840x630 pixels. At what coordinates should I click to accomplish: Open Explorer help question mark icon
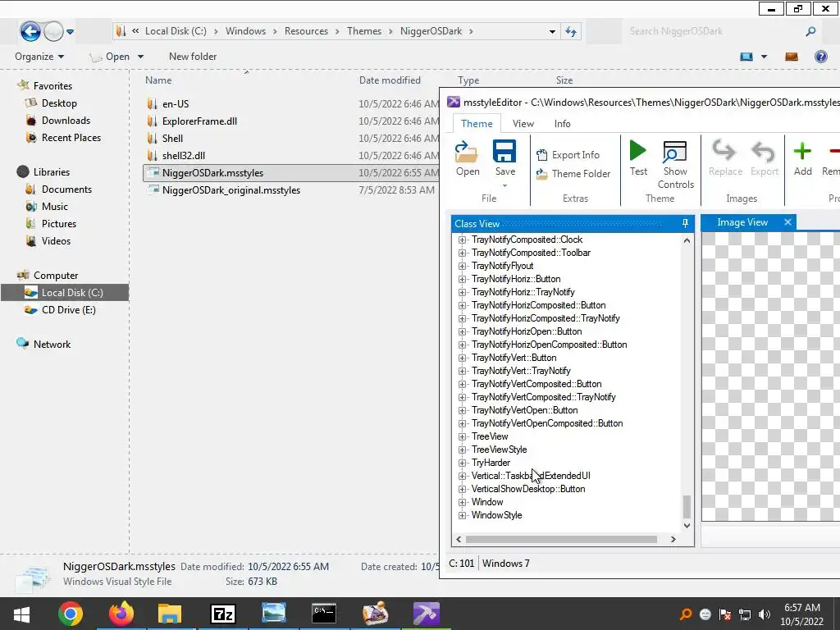[x=820, y=57]
